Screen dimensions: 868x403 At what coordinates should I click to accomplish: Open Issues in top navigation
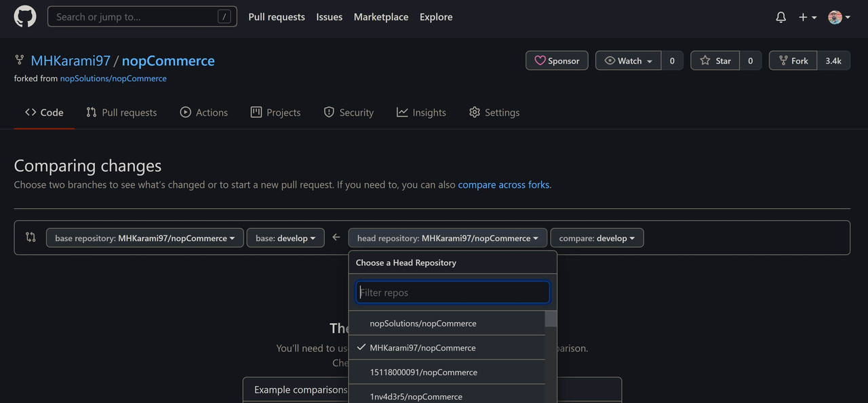329,17
